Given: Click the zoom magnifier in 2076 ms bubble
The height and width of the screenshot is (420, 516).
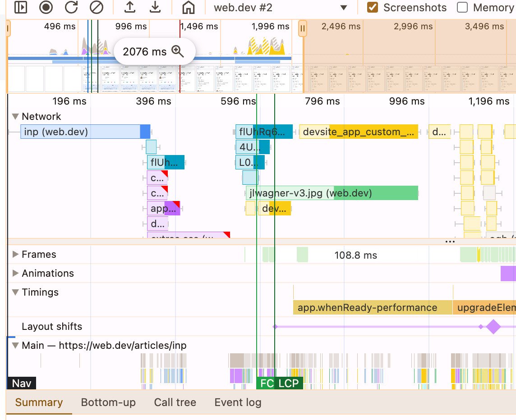Looking at the screenshot, I should click(178, 51).
